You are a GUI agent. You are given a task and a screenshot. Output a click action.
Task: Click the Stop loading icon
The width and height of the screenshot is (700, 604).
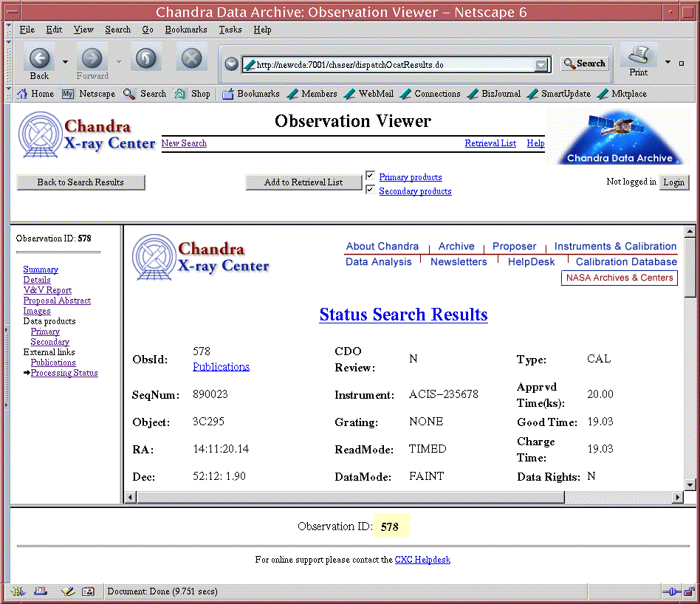[191, 58]
